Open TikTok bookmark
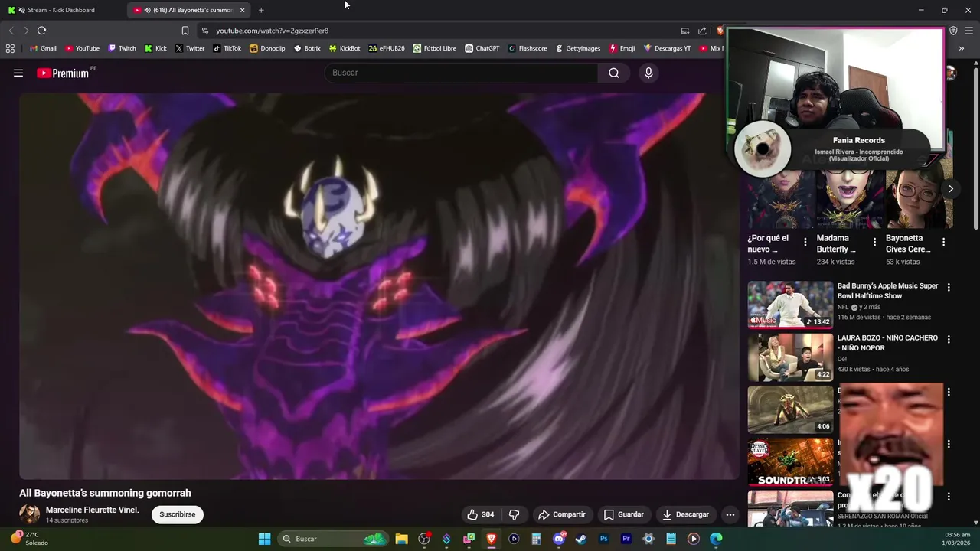980x551 pixels. (x=227, y=48)
